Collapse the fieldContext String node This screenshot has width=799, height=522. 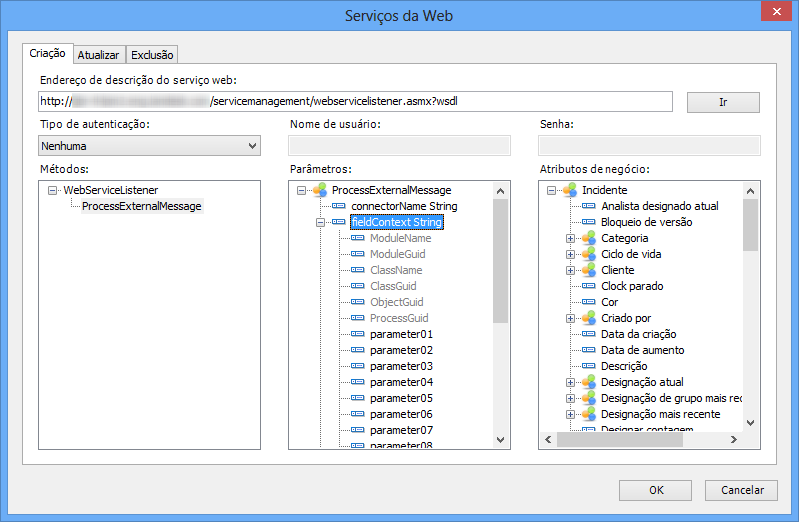(321, 222)
